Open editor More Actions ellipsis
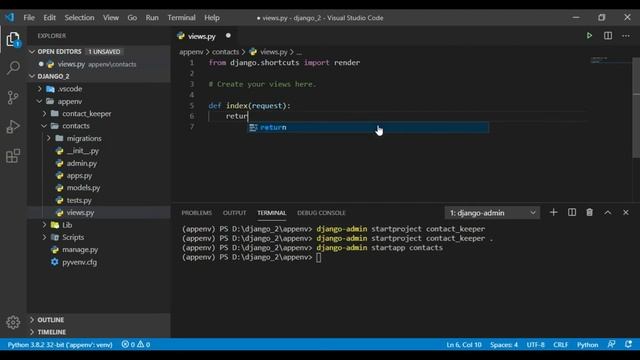 626,36
